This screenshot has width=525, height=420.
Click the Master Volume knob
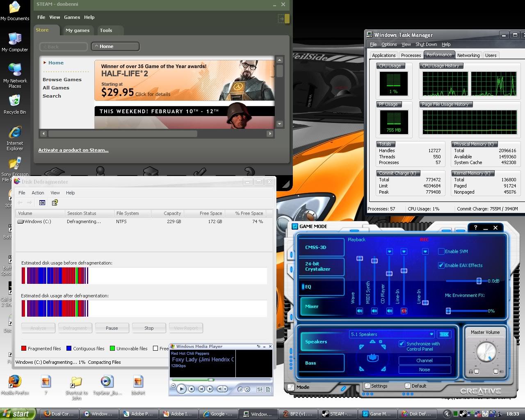point(486,352)
